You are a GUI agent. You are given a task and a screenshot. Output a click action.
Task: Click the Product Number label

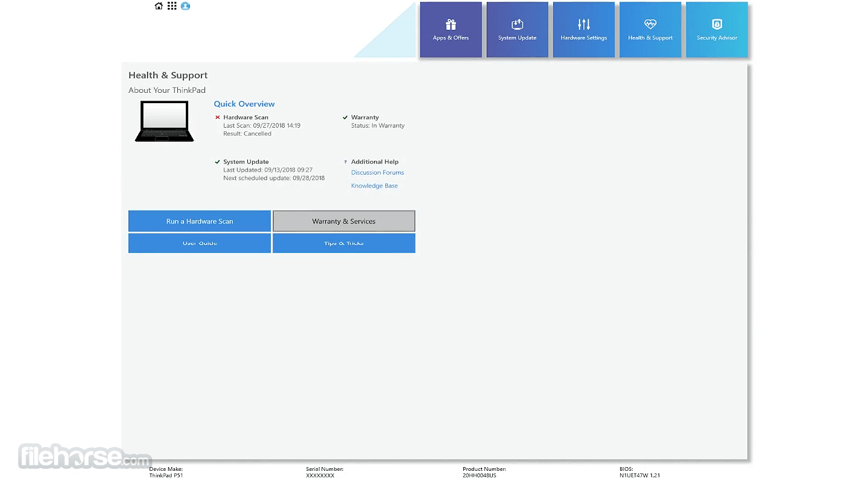pyautogui.click(x=484, y=469)
